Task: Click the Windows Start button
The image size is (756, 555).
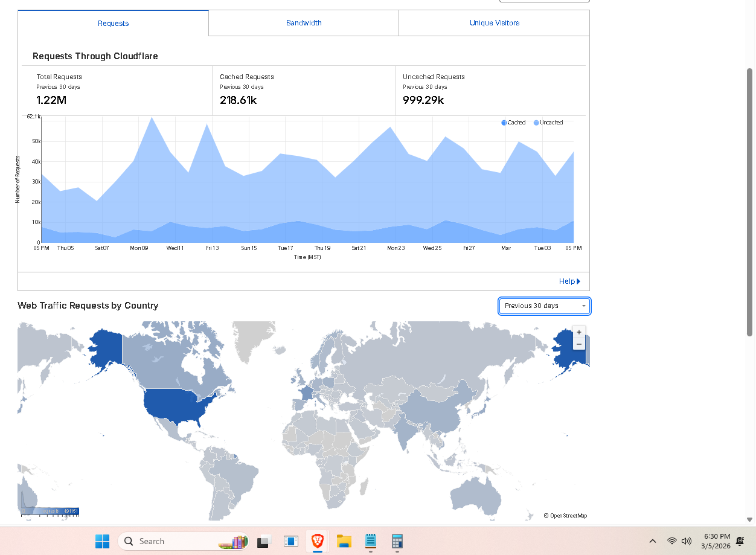Action: click(102, 541)
